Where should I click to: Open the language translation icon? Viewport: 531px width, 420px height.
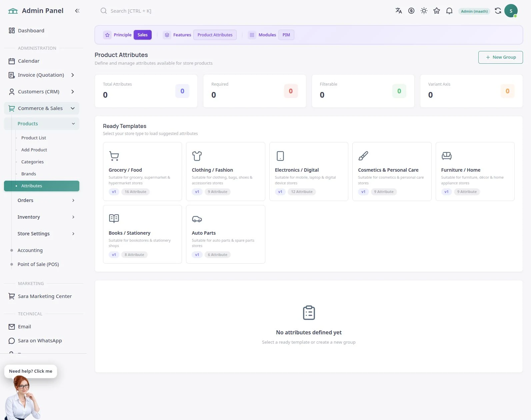pyautogui.click(x=399, y=11)
